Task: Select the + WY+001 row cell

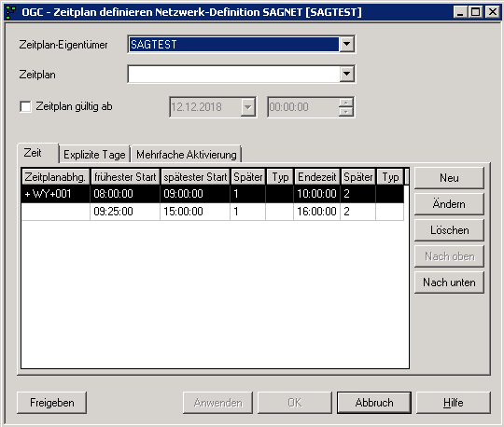Action: tap(55, 194)
